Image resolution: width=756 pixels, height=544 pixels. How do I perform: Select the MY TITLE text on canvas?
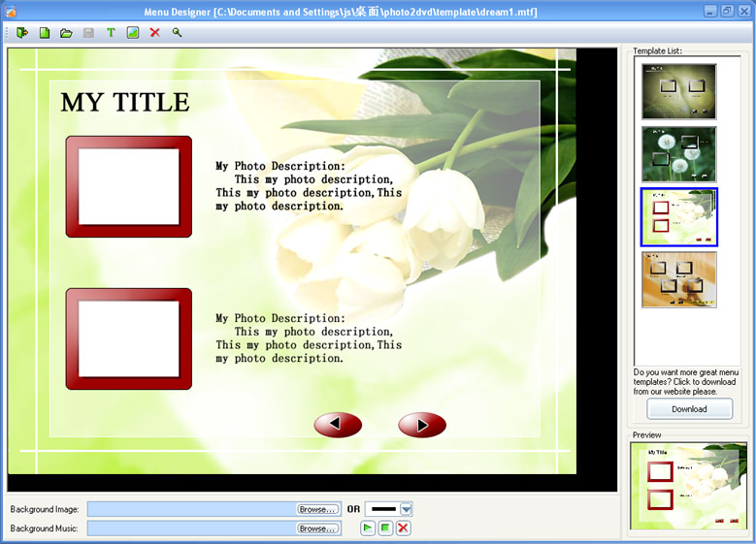coord(125,103)
